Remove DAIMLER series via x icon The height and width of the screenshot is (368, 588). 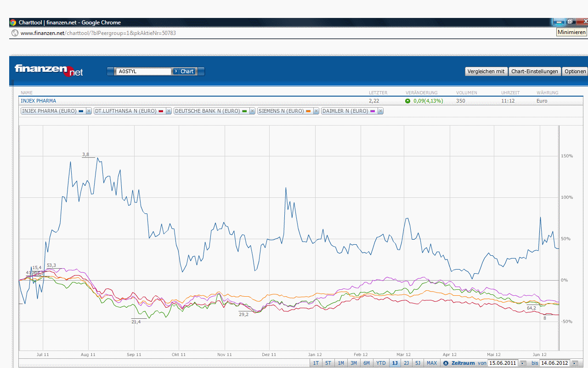point(380,111)
